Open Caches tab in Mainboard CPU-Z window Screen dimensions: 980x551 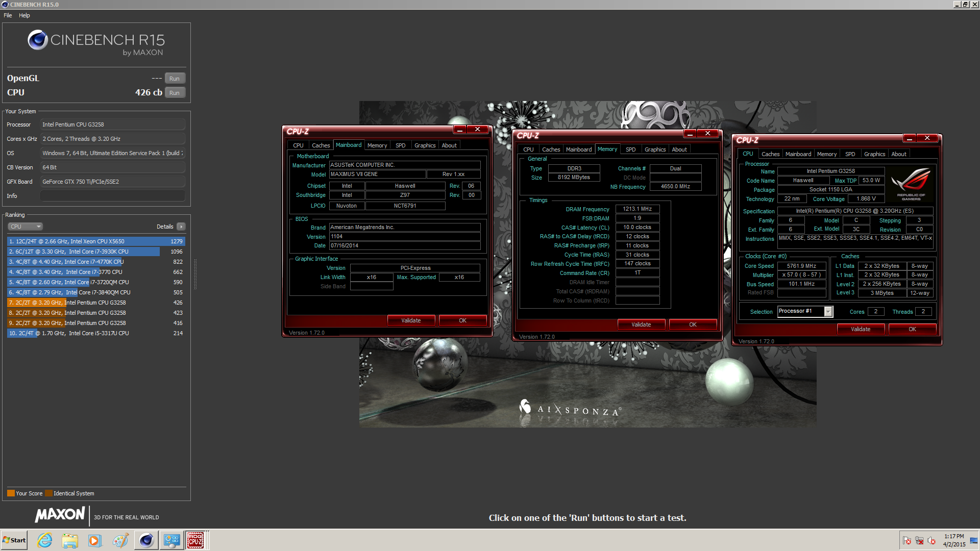[x=321, y=145]
